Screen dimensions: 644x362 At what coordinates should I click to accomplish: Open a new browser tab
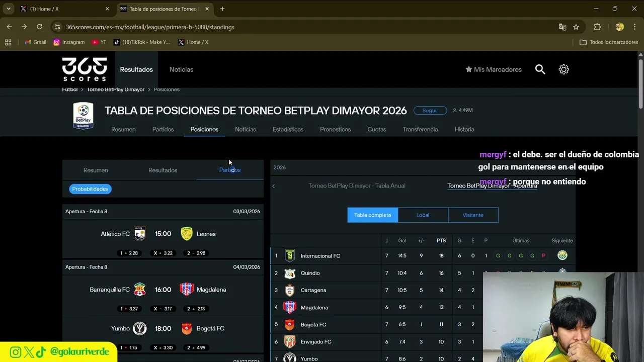(x=222, y=9)
